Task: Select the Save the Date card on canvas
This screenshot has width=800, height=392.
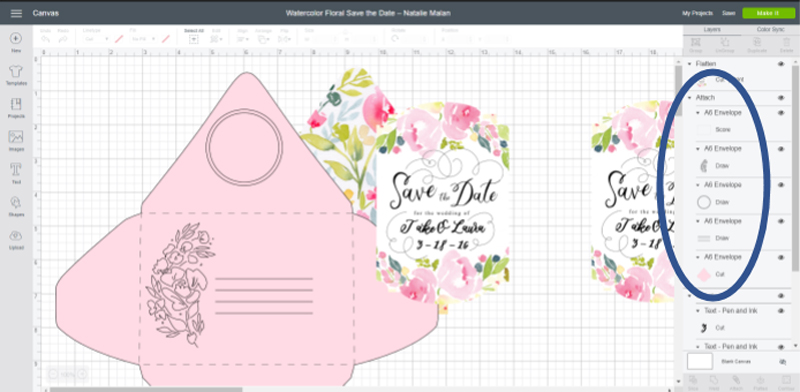Action: coord(443,202)
